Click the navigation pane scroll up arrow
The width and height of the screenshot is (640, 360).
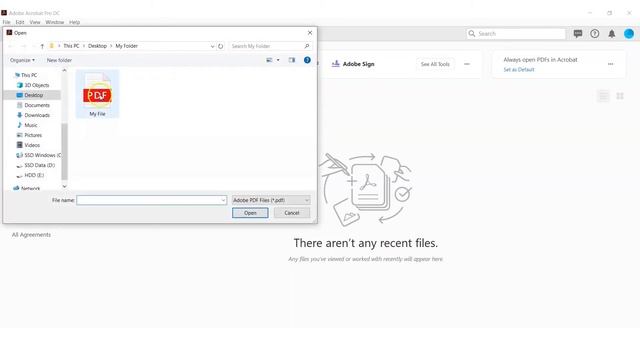pos(64,70)
